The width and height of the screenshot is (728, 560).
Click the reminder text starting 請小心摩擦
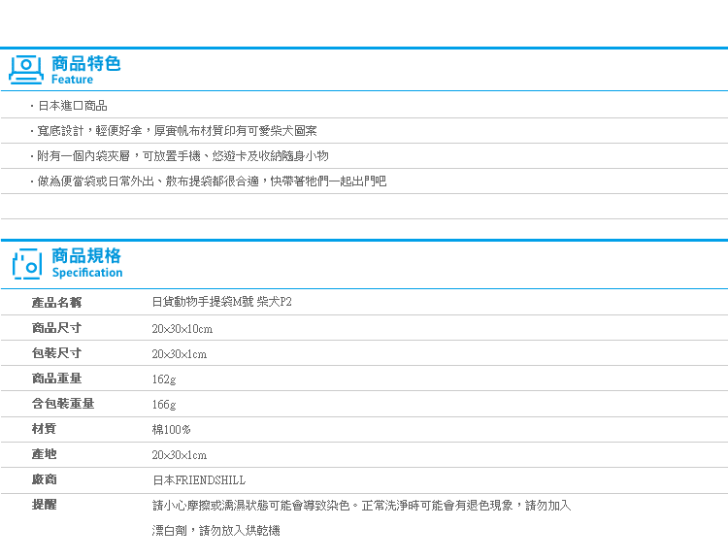pos(362,506)
